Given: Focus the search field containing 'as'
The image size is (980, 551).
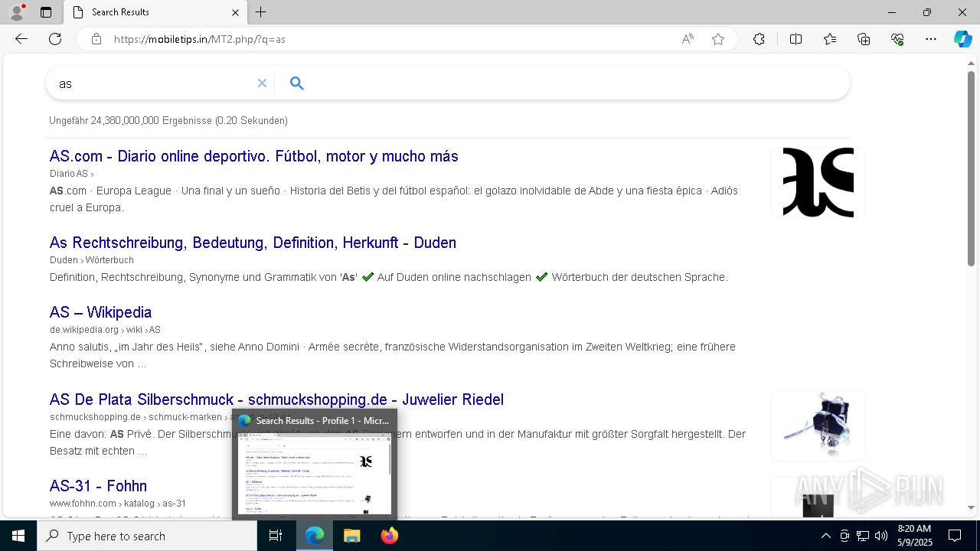Looking at the screenshot, I should pyautogui.click(x=153, y=83).
